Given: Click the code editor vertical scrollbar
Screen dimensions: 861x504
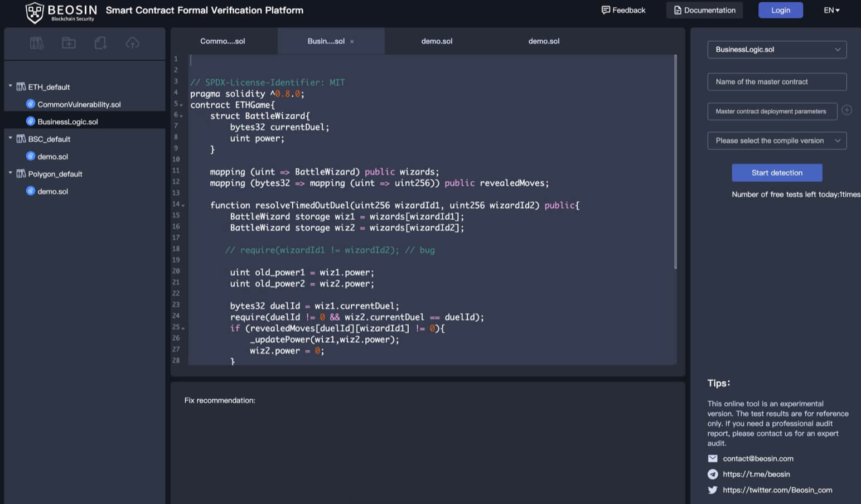Looking at the screenshot, I should [x=675, y=162].
